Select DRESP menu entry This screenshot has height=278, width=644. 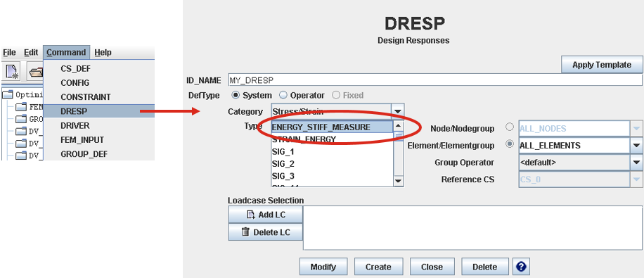pos(99,111)
